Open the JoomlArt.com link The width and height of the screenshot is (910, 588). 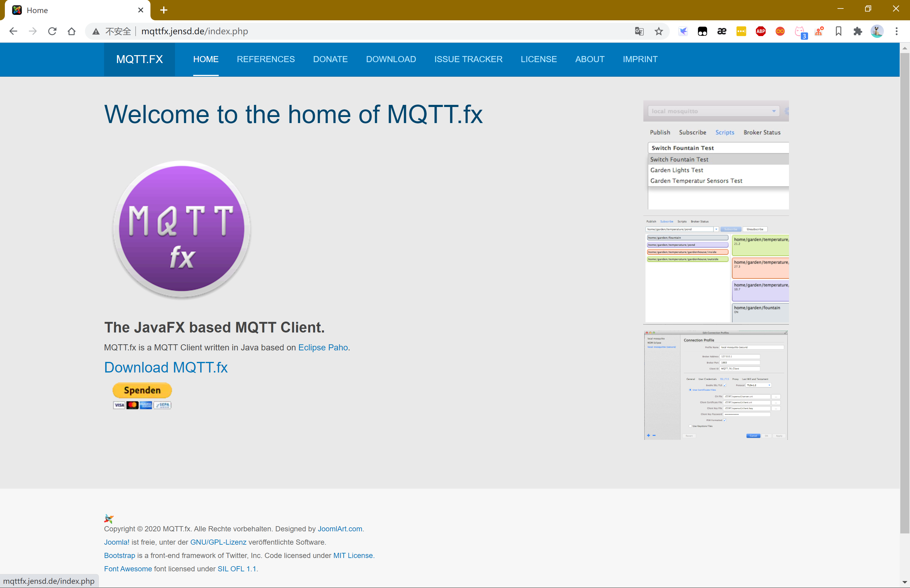340,529
